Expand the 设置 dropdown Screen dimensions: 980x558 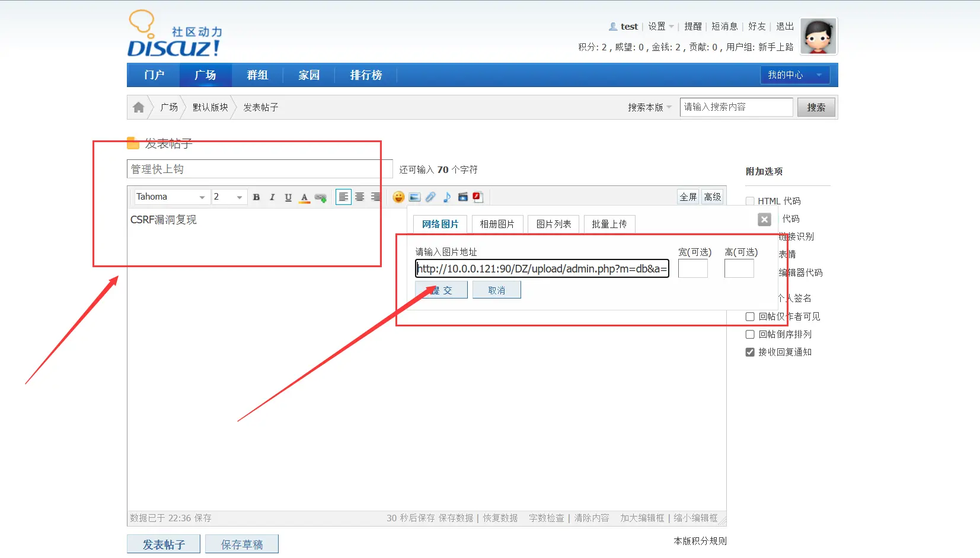(x=661, y=27)
